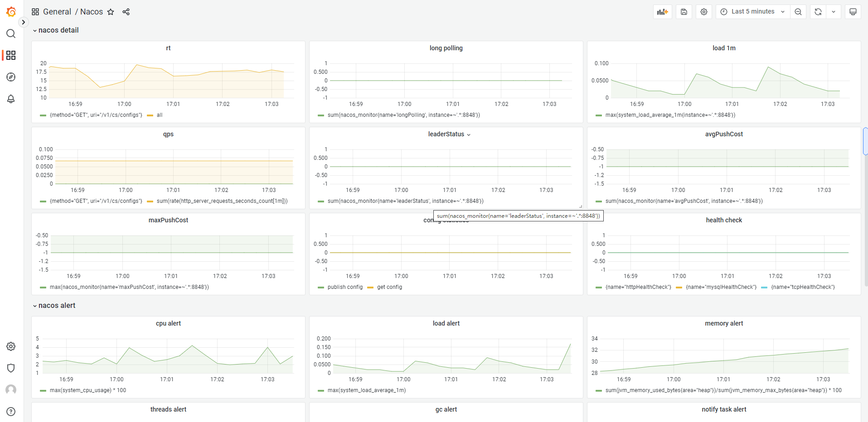
Task: Collapse the 'nacos alert' row
Action: (54, 305)
